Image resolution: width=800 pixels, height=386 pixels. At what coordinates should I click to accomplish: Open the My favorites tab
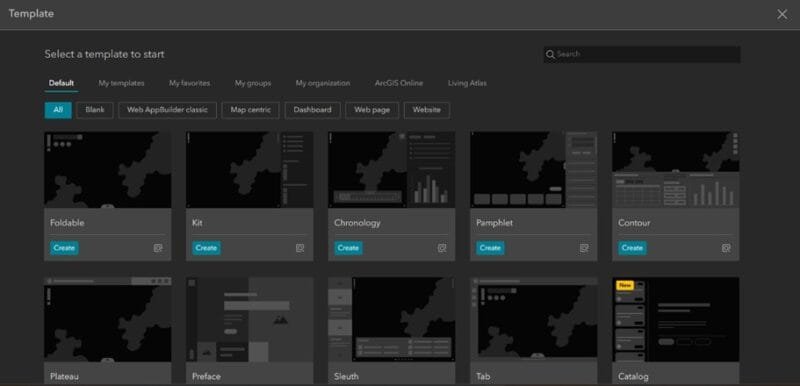[189, 83]
